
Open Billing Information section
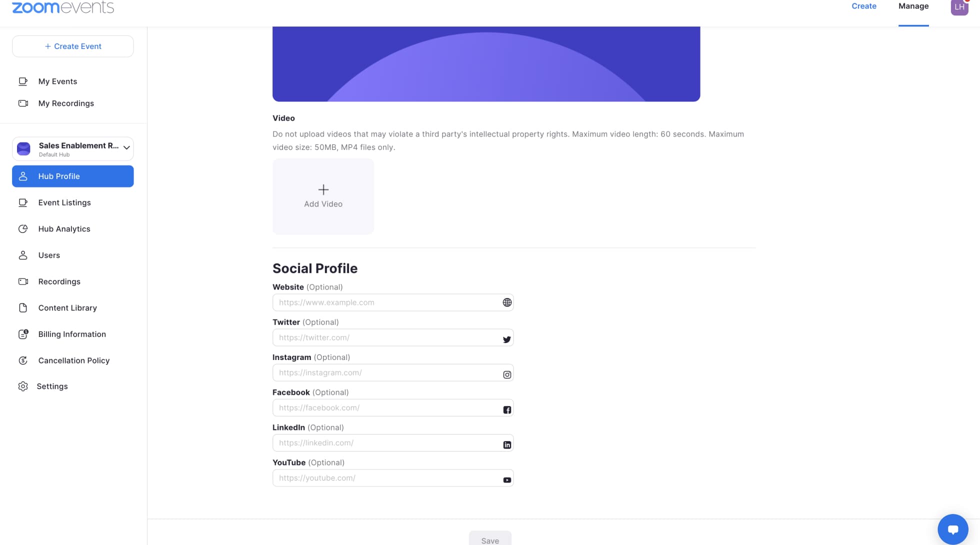coord(72,334)
